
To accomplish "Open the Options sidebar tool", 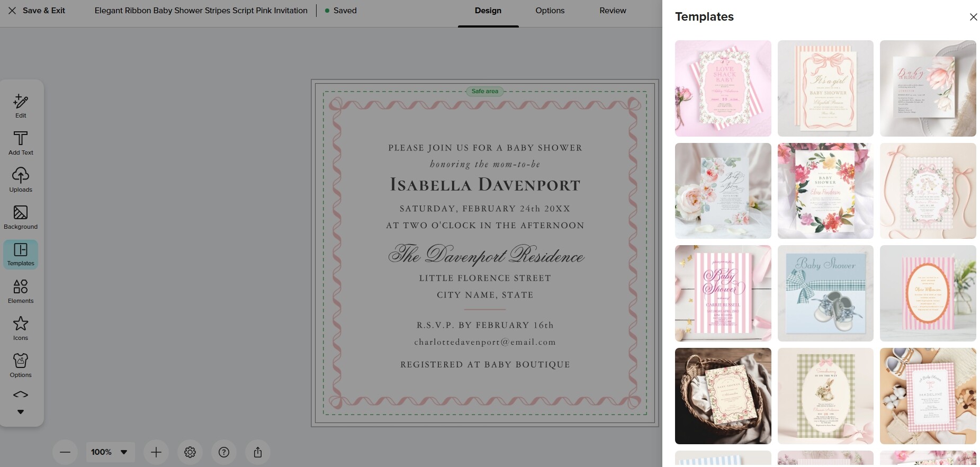I will click(21, 365).
